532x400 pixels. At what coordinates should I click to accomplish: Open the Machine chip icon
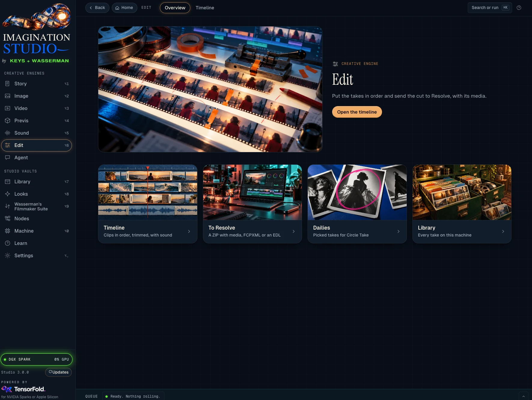[x=8, y=231]
